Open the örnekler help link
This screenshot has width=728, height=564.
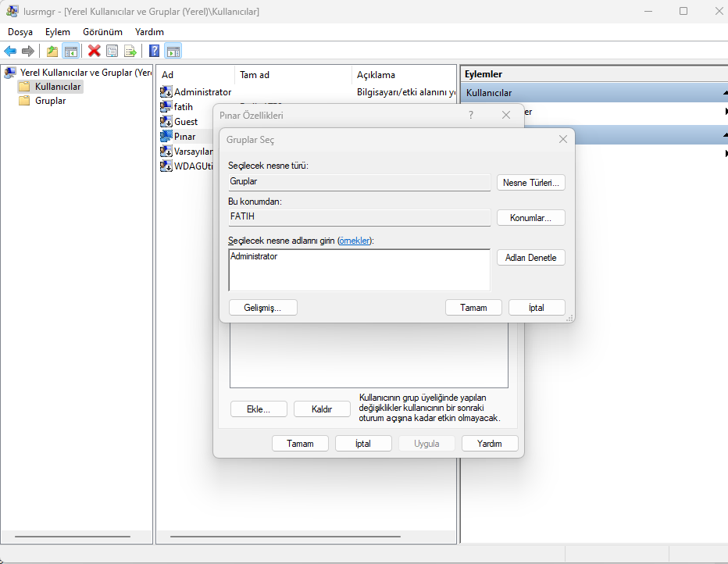[355, 241]
